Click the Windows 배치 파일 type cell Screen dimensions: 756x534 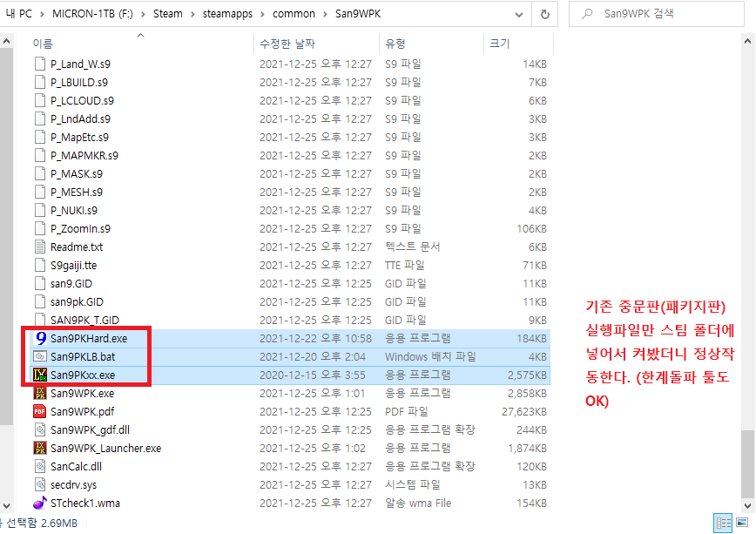tap(430, 356)
